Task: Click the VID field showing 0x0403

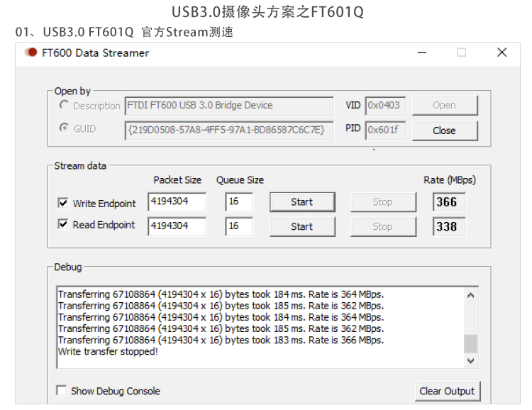Action: 385,106
